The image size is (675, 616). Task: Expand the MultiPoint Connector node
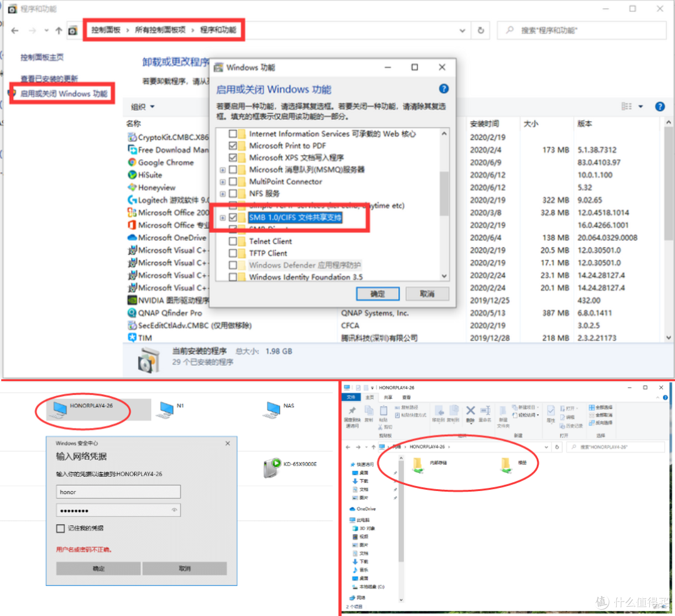click(x=222, y=182)
